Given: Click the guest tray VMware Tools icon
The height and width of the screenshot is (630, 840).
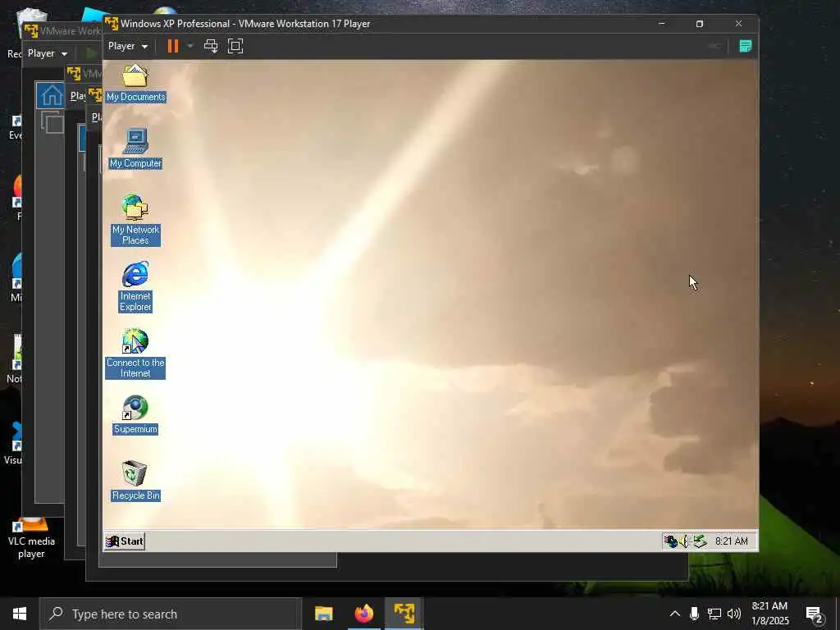Looking at the screenshot, I should 700,541.
